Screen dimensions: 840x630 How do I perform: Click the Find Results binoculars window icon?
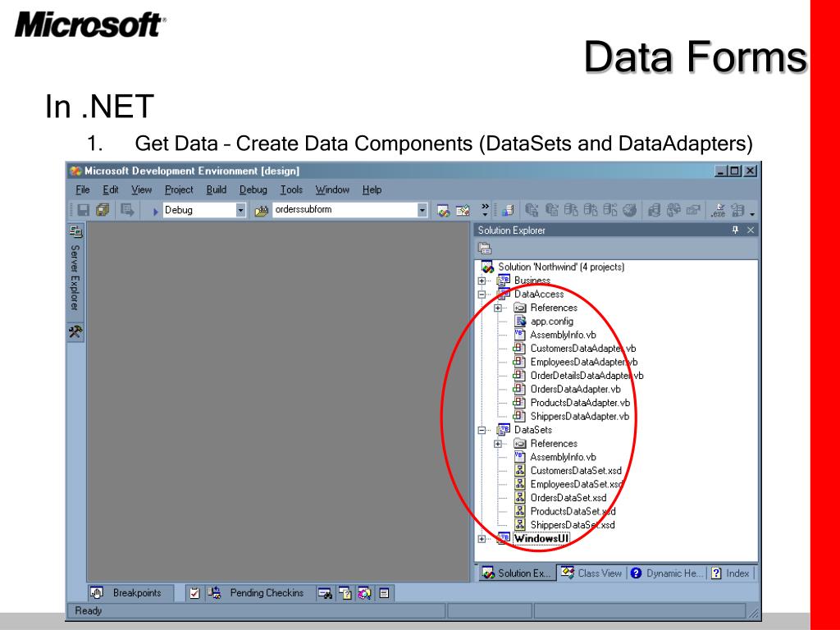(x=325, y=593)
